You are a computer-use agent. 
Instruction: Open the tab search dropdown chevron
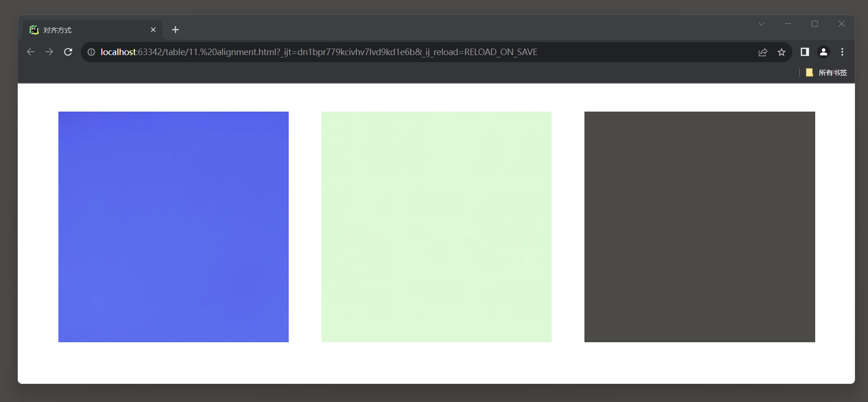pyautogui.click(x=761, y=24)
